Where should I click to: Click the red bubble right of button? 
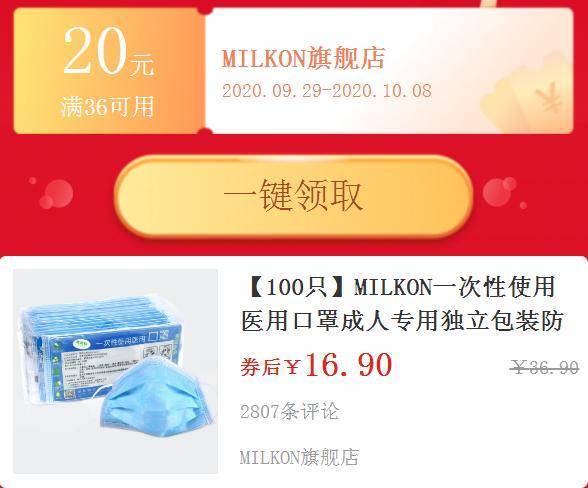pyautogui.click(x=500, y=191)
